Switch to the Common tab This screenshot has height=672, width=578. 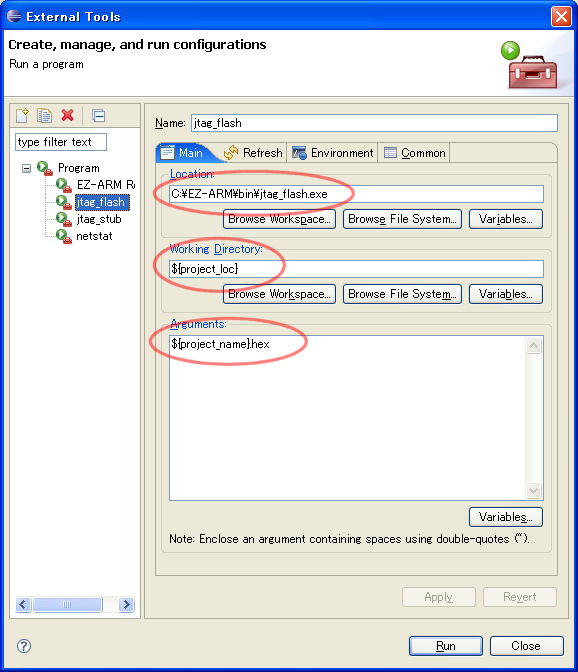415,153
